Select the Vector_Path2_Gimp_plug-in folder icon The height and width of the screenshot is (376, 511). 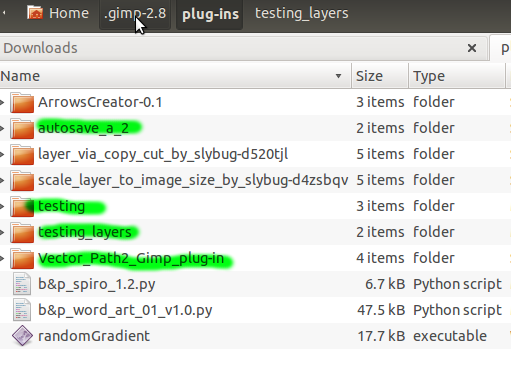point(22,258)
